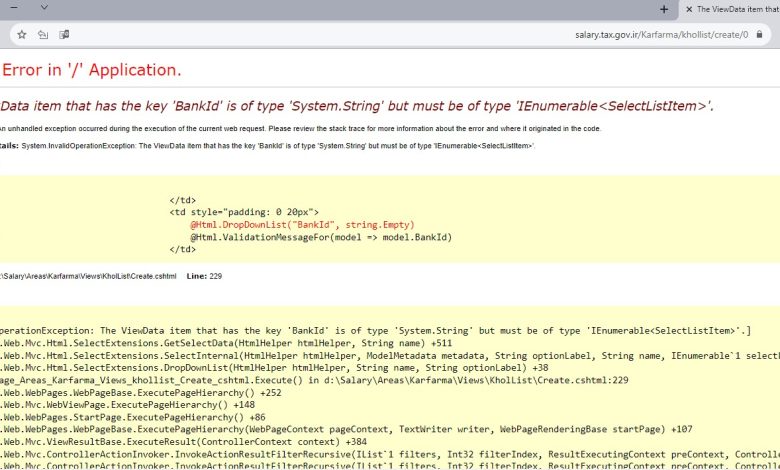Click the unhandled exception description paragraph

(x=300, y=129)
